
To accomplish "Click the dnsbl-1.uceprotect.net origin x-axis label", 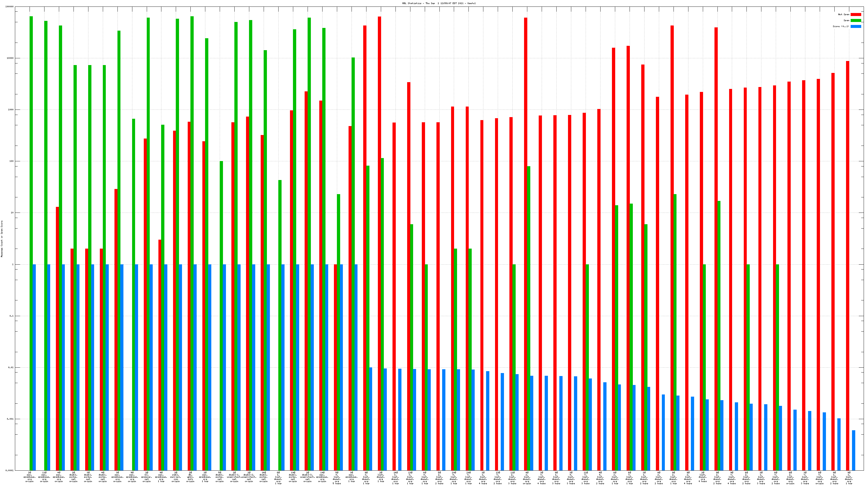I will [234, 477].
